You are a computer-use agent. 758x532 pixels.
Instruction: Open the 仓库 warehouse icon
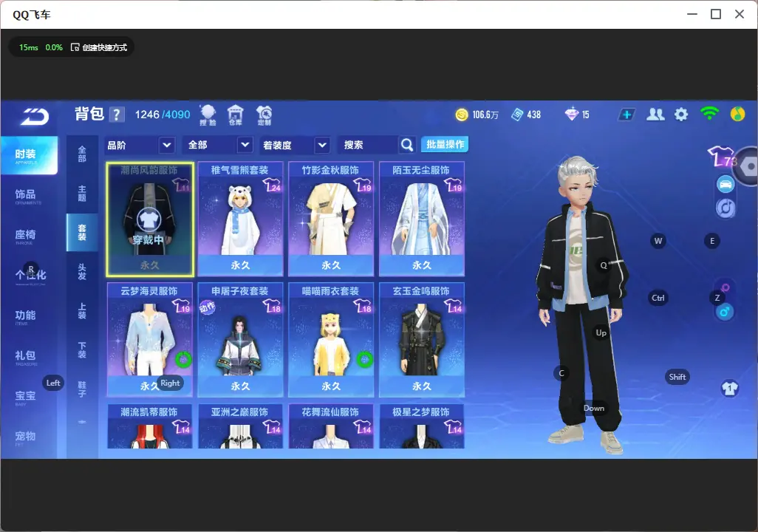click(x=236, y=115)
